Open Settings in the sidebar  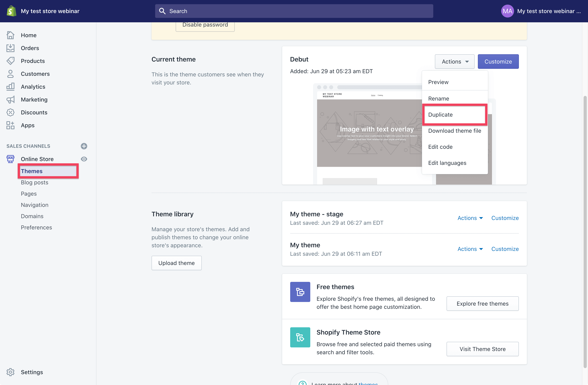32,372
